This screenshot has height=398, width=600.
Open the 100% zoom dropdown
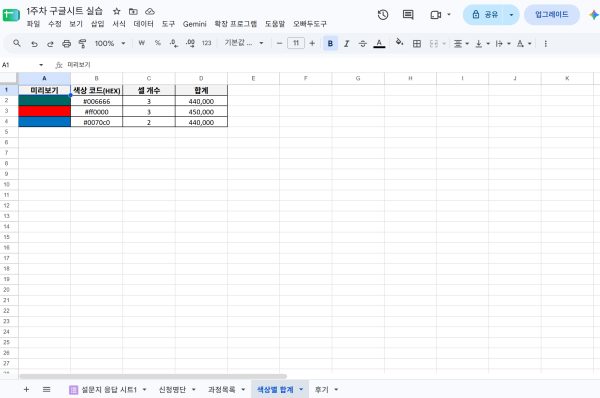(110, 44)
